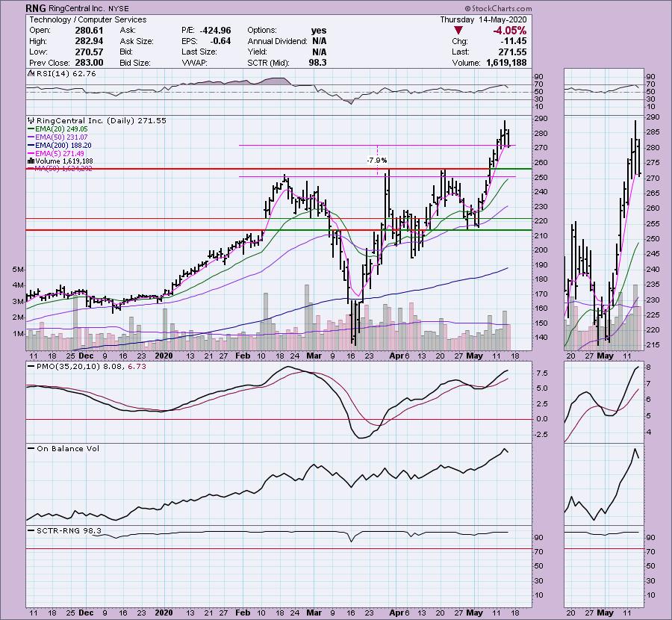672x620 pixels.
Task: Click the 2020 label on the upper date axis
Action: click(x=164, y=356)
